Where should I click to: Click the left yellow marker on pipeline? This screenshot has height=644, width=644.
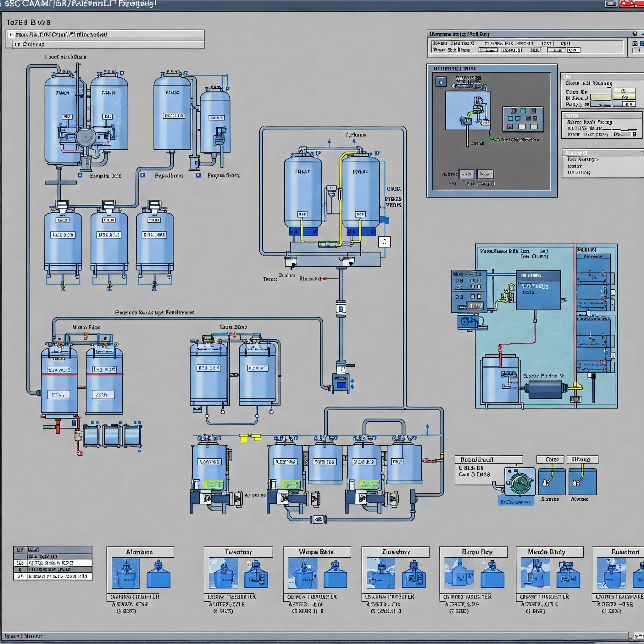coord(244,438)
